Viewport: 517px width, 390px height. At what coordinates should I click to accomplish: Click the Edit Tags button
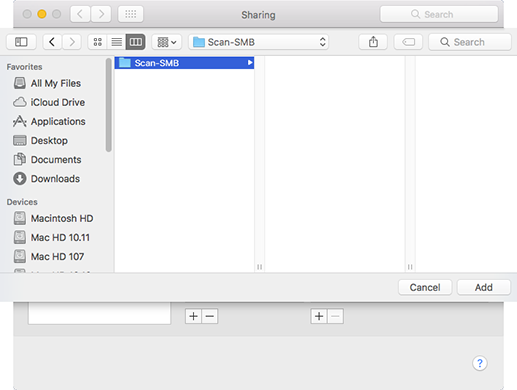(408, 42)
